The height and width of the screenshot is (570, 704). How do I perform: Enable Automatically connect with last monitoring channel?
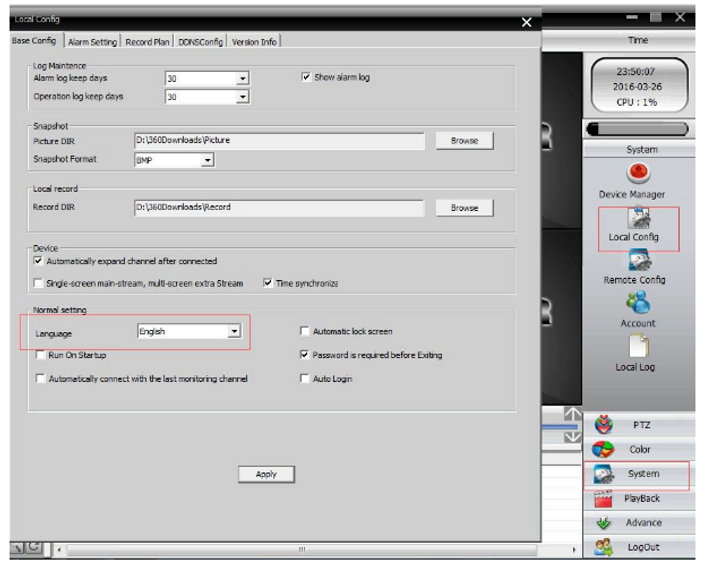(x=40, y=379)
